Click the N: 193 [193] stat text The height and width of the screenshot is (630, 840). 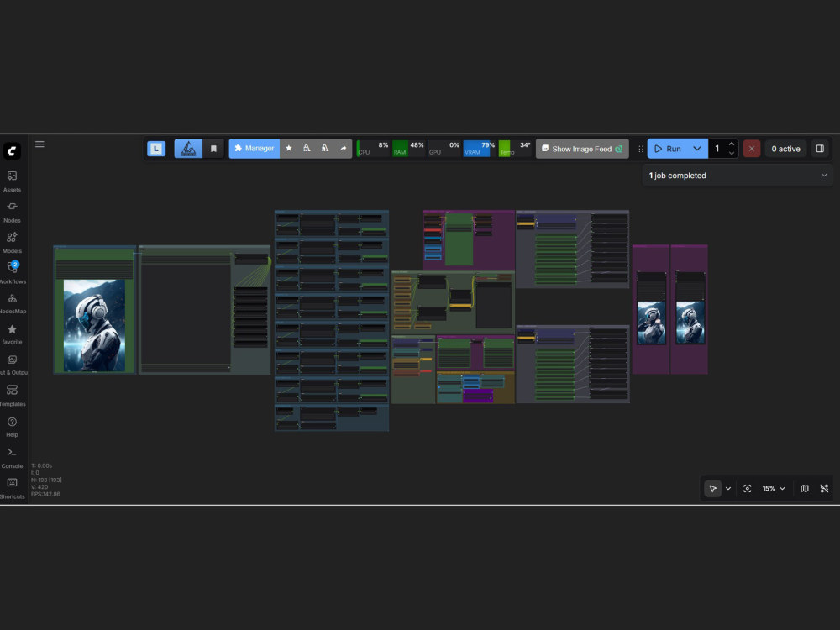click(46, 480)
